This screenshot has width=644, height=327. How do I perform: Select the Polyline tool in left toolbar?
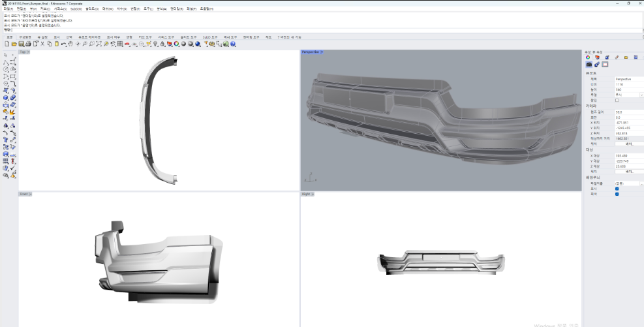click(6, 62)
